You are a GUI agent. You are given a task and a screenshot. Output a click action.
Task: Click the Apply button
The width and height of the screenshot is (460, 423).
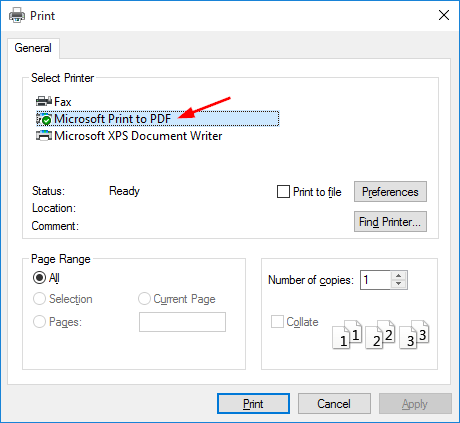coord(415,404)
